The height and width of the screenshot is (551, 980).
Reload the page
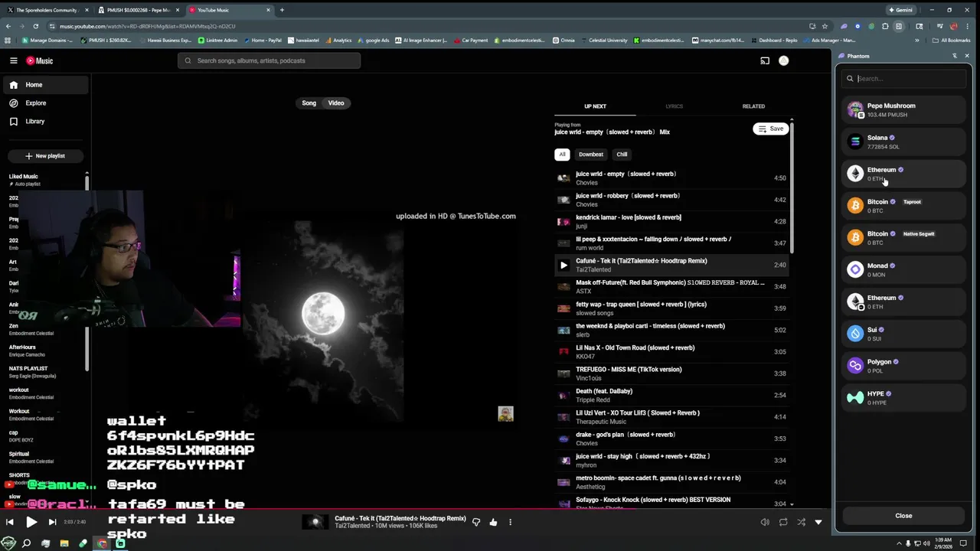[x=35, y=26]
